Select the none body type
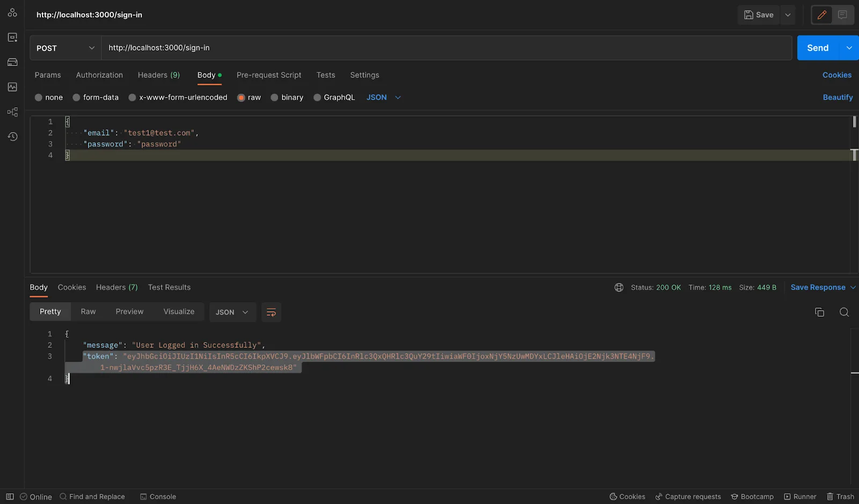The width and height of the screenshot is (859, 504). click(x=49, y=97)
